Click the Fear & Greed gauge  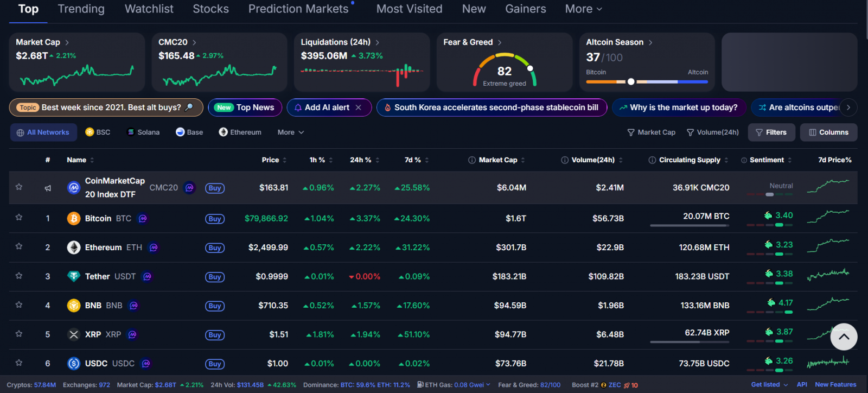pyautogui.click(x=505, y=70)
